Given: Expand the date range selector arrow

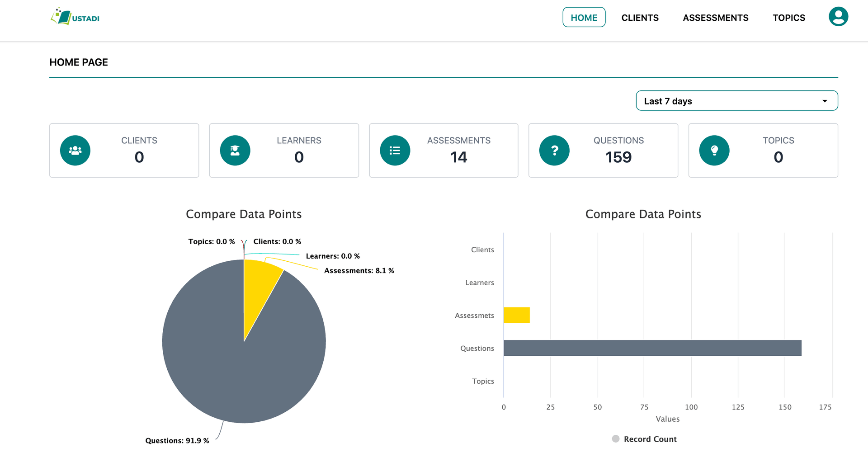Looking at the screenshot, I should pos(824,100).
